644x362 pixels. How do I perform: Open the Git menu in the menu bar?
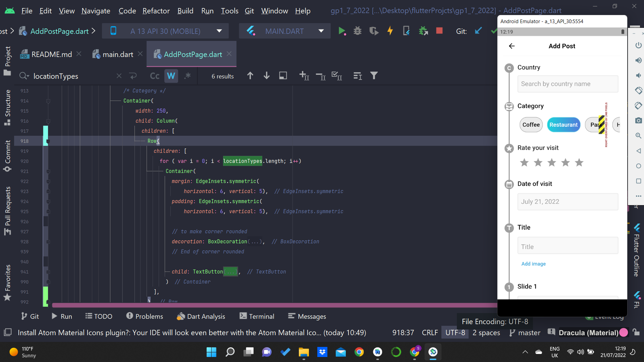(x=249, y=10)
